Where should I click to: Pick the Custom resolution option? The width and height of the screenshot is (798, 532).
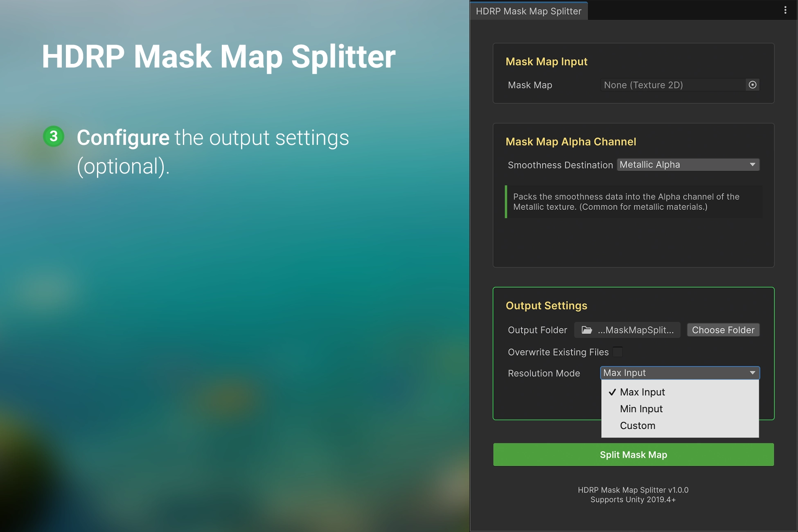(638, 426)
